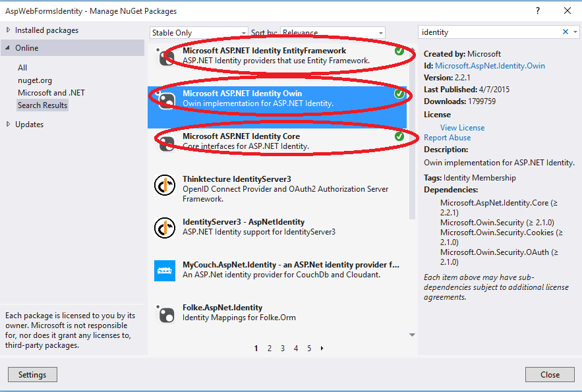
Task: Select the All online source
Action: [22, 68]
